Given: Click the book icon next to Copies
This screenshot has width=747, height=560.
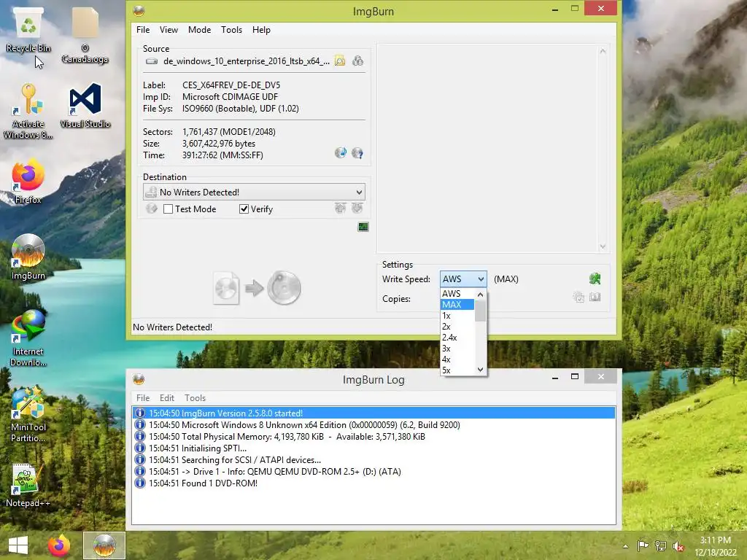Looking at the screenshot, I should (595, 297).
